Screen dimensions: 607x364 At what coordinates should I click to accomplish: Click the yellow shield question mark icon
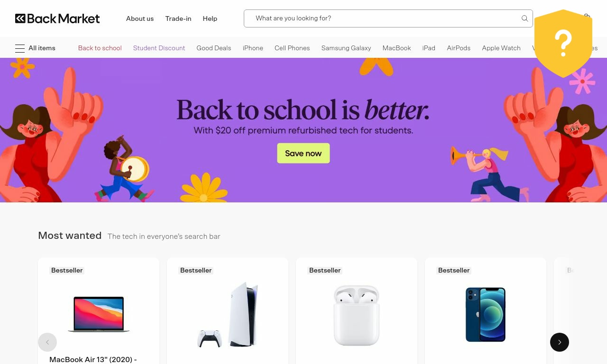tap(563, 43)
